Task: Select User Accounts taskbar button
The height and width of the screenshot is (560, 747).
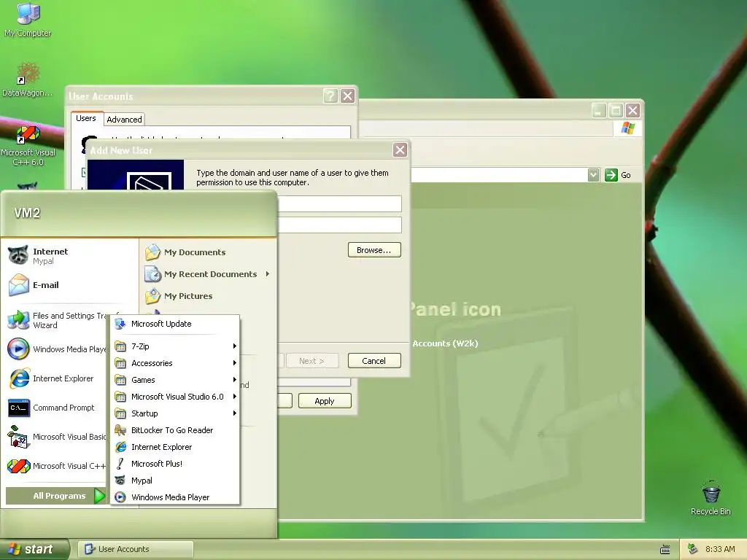Action: (x=135, y=549)
